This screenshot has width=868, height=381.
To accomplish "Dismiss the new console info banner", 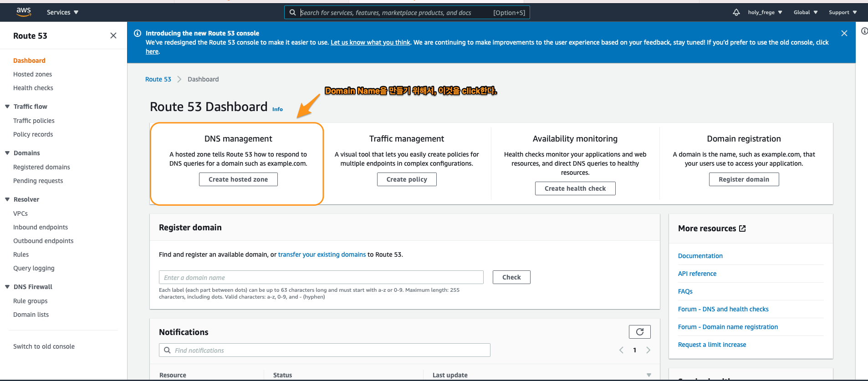I will (x=844, y=33).
